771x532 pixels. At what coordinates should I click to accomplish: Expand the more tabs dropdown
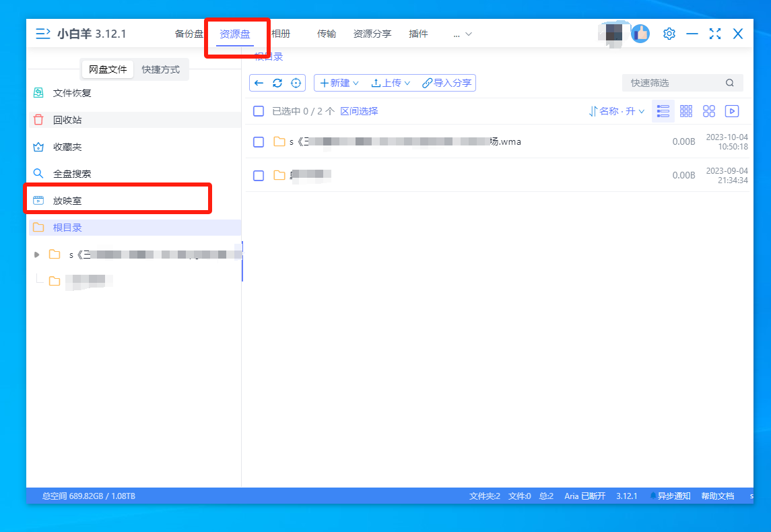point(462,34)
